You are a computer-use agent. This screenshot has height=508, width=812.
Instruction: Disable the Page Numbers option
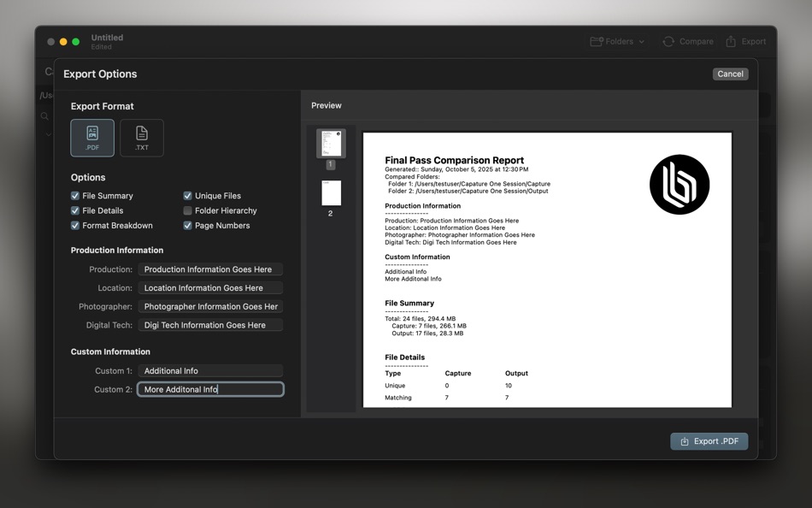(187, 225)
